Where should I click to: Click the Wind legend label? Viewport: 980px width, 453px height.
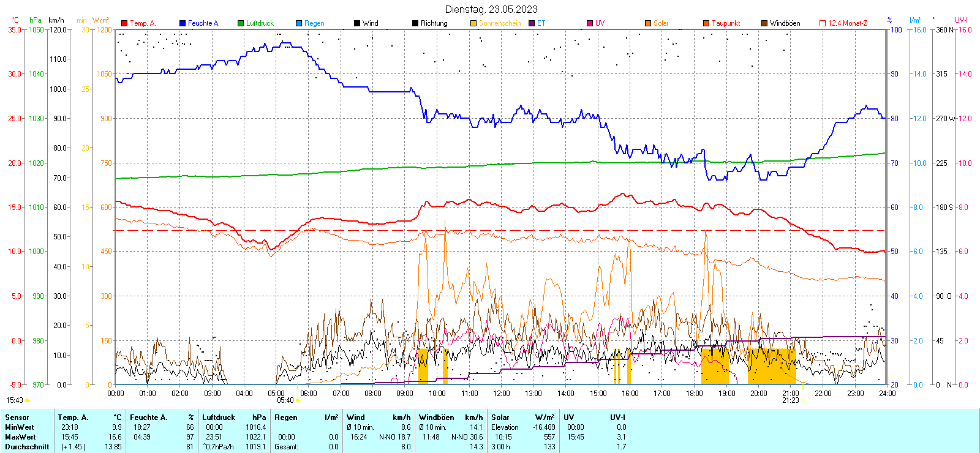pos(370,23)
